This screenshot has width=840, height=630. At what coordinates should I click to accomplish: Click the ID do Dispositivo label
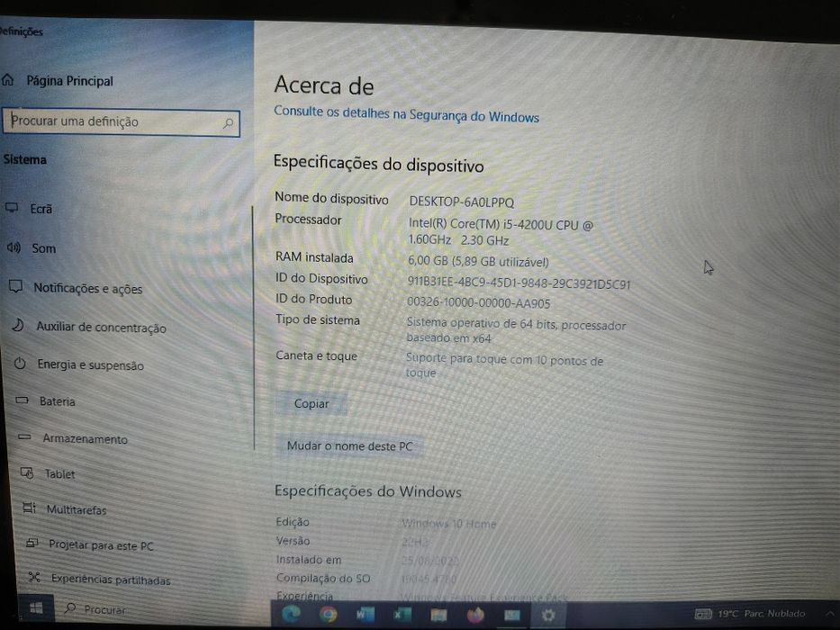coord(321,279)
